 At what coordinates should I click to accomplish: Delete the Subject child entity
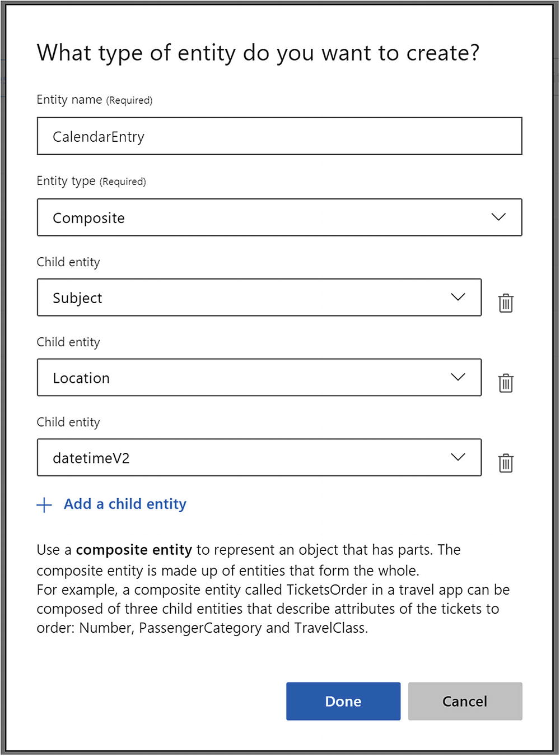point(506,303)
